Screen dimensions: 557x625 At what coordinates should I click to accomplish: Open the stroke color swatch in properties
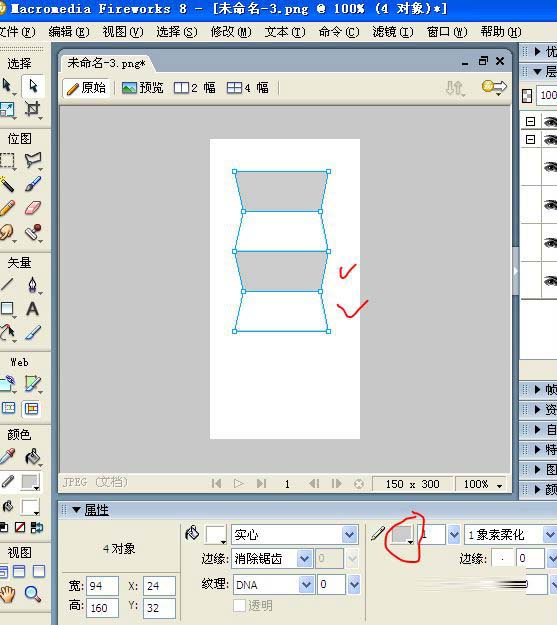[402, 535]
